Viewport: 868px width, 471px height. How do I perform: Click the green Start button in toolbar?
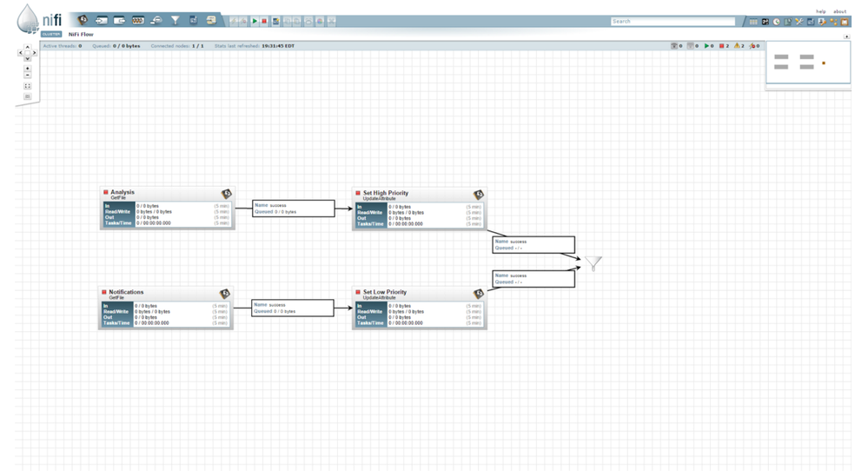click(255, 21)
